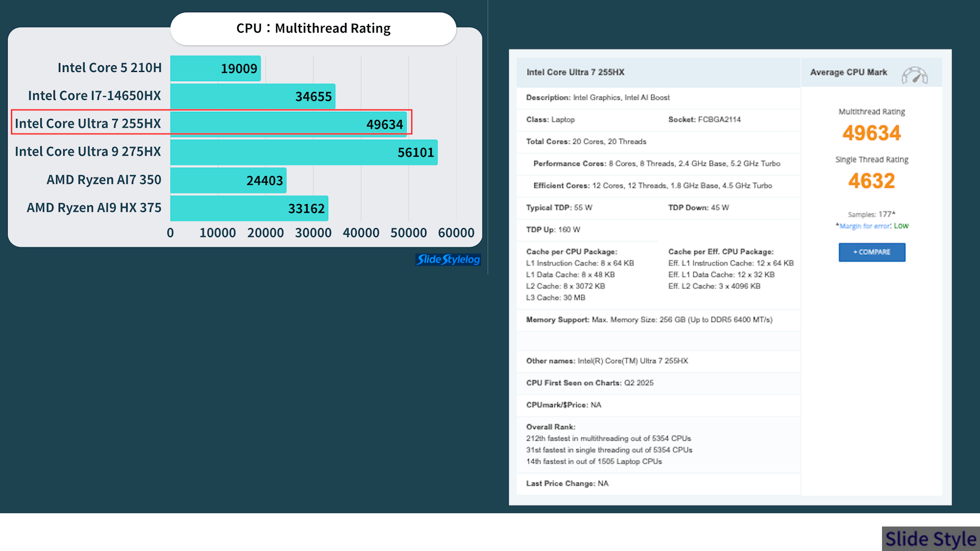Click the Slide Style watermark
Image resolution: width=980 pixels, height=551 pixels.
930,539
